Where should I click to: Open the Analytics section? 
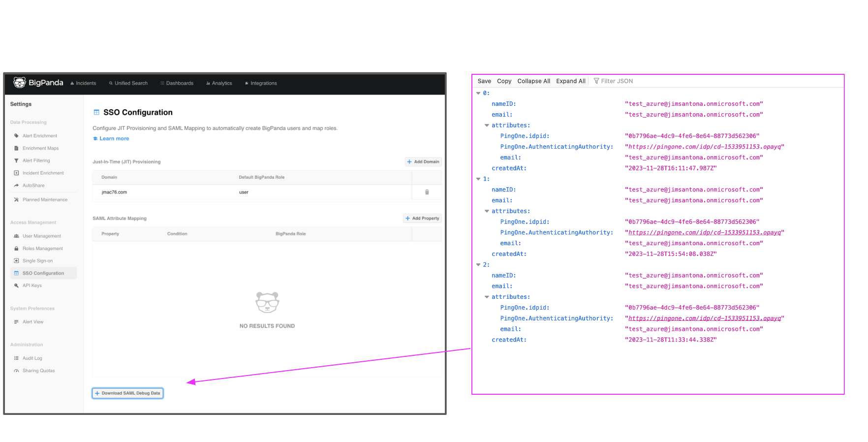click(219, 83)
